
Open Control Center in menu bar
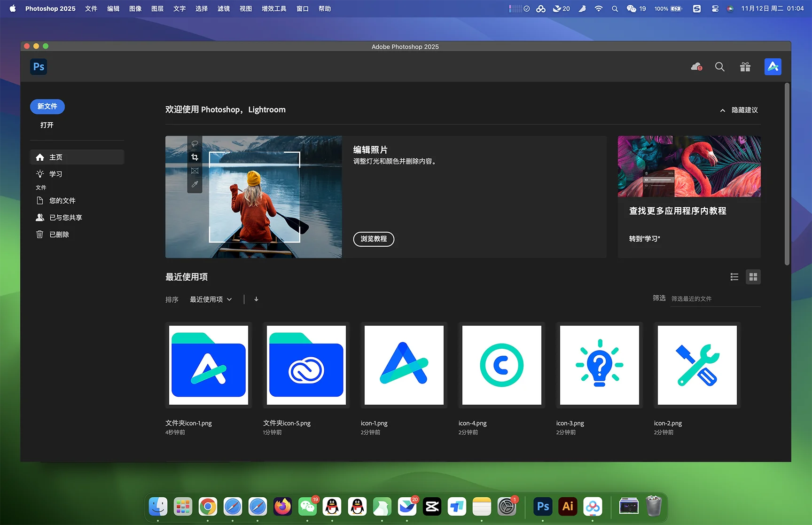[x=715, y=8]
